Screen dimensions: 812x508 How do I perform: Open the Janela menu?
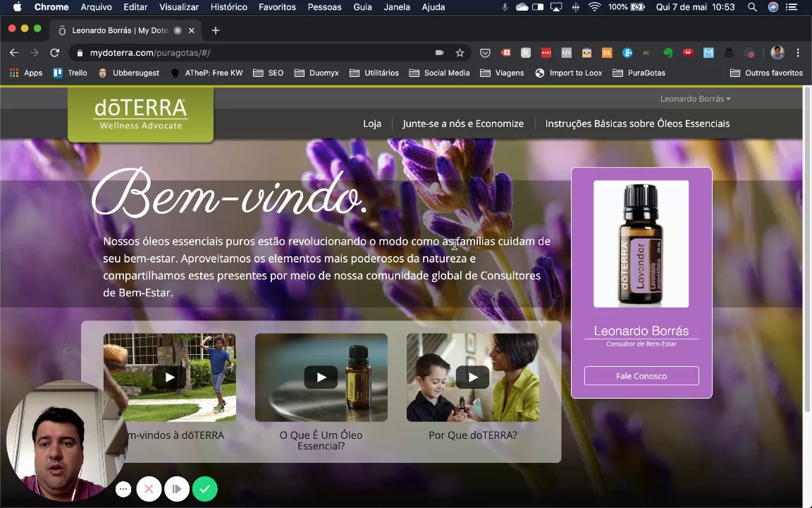398,7
